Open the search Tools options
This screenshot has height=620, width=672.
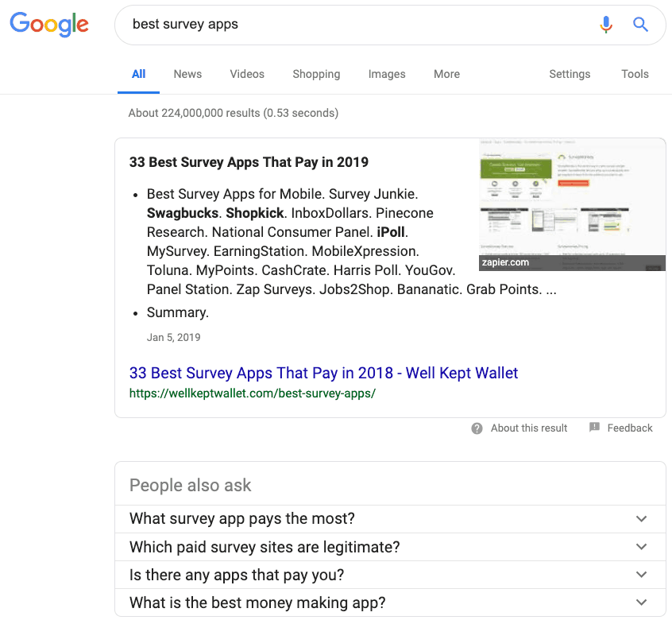tap(635, 74)
